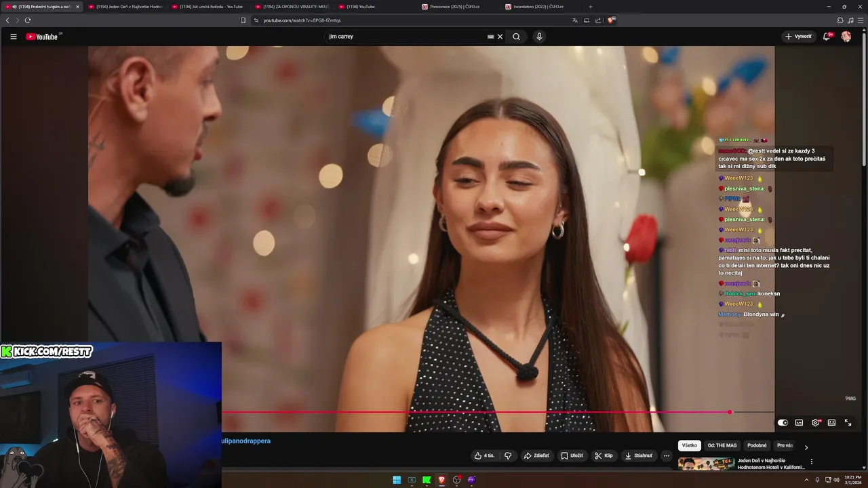Click the 'Klip' clip button
Image resolution: width=868 pixels, height=488 pixels.
pyautogui.click(x=604, y=455)
